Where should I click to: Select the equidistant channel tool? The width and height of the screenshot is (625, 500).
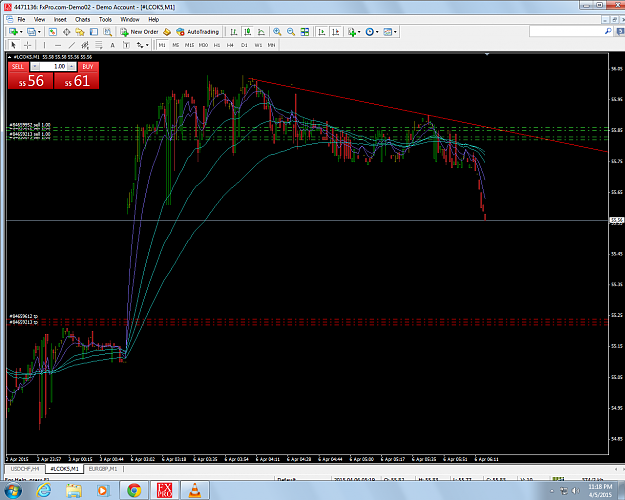[x=85, y=45]
